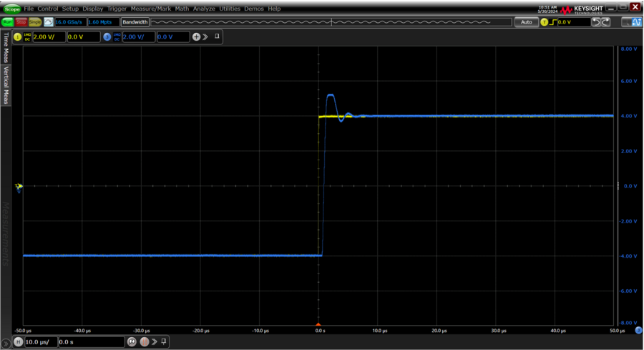Open the Measure/Mark menu

(x=150, y=9)
